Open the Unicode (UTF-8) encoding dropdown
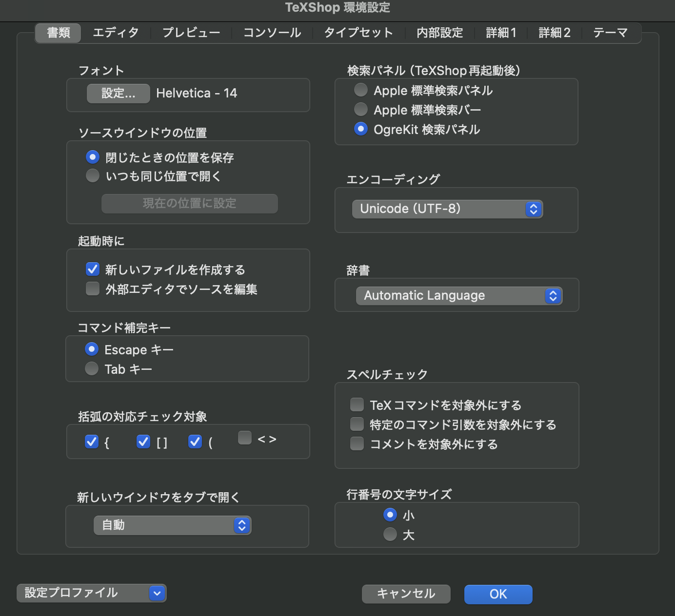Image resolution: width=675 pixels, height=616 pixels. 447,209
